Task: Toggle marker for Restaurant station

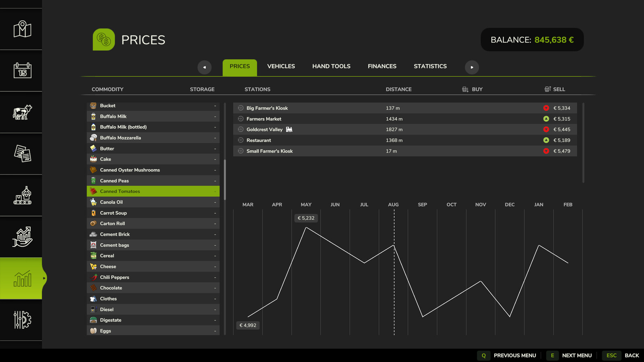Action: 241,140
